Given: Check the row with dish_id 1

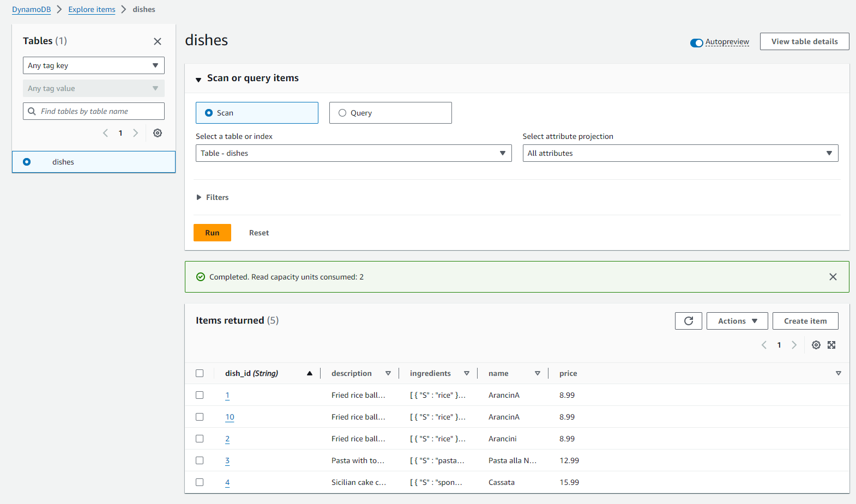Looking at the screenshot, I should click(200, 395).
